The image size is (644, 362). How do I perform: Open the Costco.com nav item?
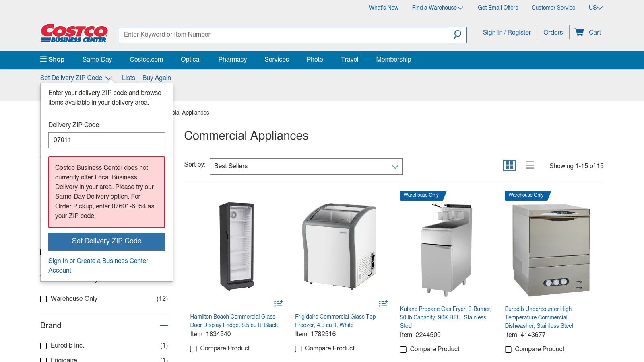point(146,60)
